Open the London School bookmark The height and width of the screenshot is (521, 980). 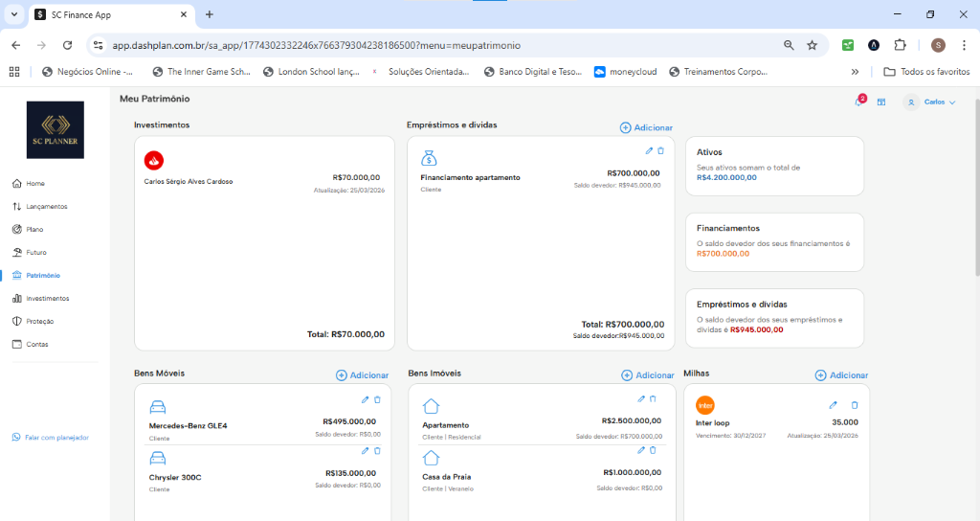tap(311, 72)
